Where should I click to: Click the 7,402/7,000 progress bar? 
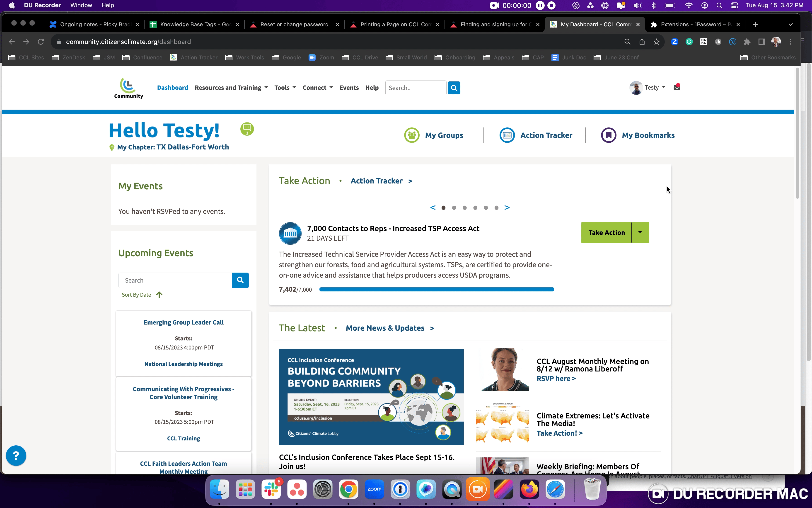(437, 289)
